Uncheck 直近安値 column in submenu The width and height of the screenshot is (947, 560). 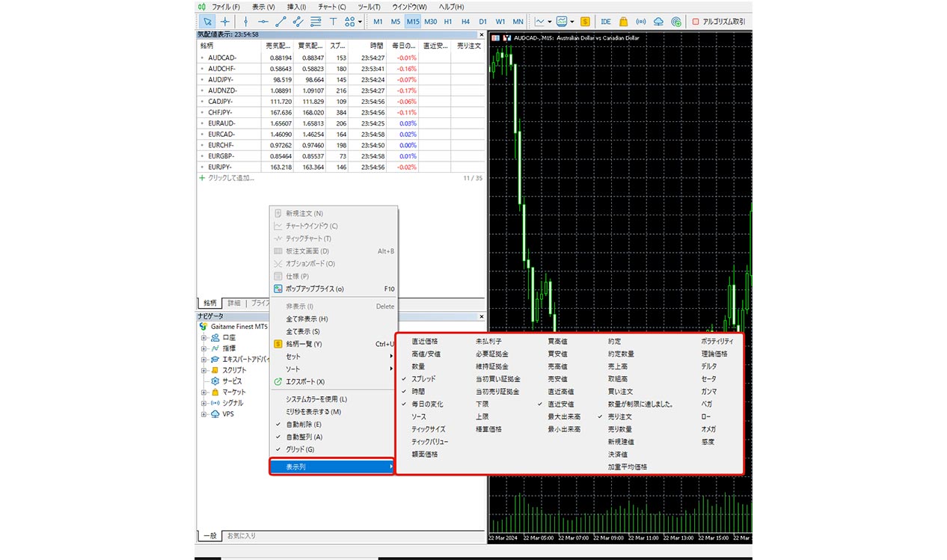[561, 404]
